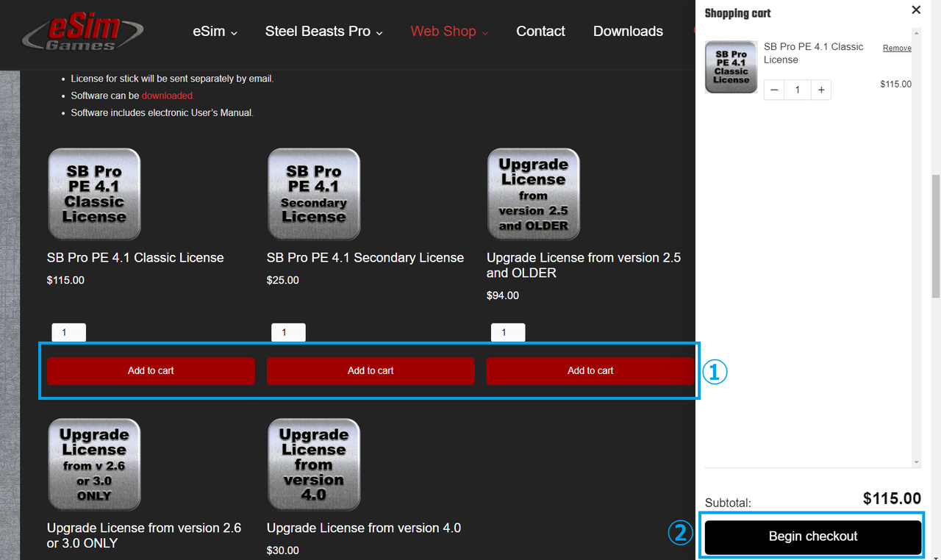Image resolution: width=941 pixels, height=560 pixels.
Task: Expand the Steel Beasts Pro menu
Action: [x=324, y=32]
